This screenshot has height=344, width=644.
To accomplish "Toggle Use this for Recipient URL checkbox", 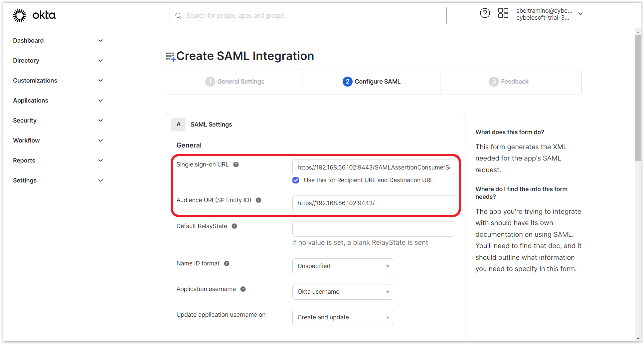I will (x=296, y=180).
